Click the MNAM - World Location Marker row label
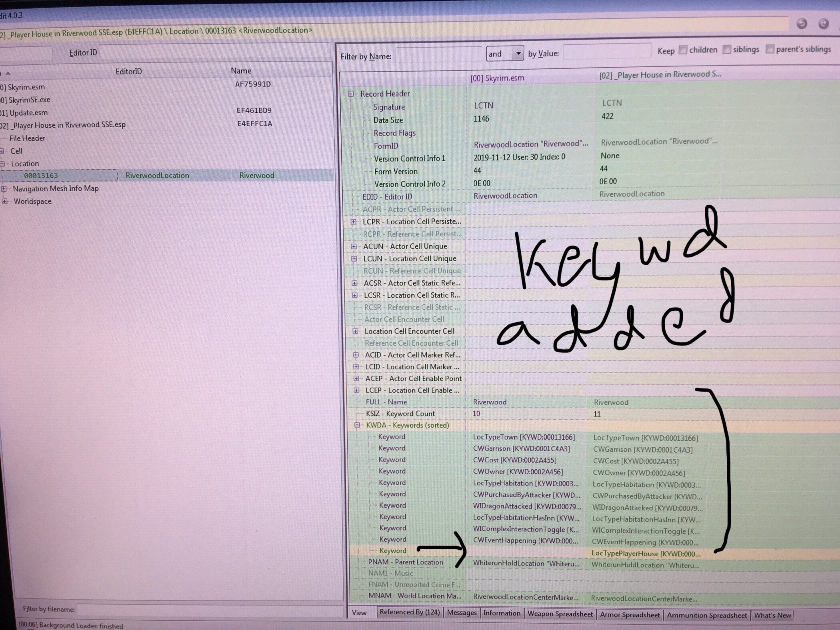 [x=415, y=596]
